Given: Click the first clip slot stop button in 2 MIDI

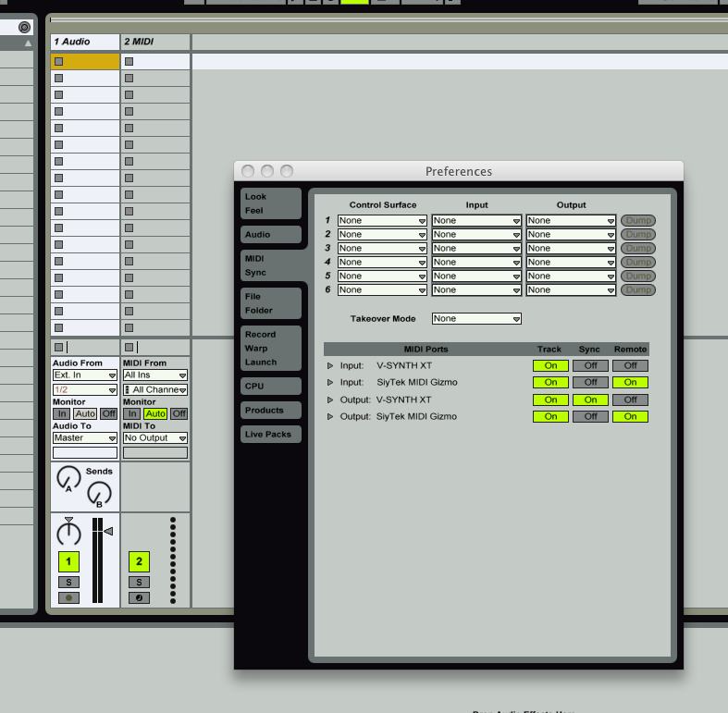Looking at the screenshot, I should [130, 61].
